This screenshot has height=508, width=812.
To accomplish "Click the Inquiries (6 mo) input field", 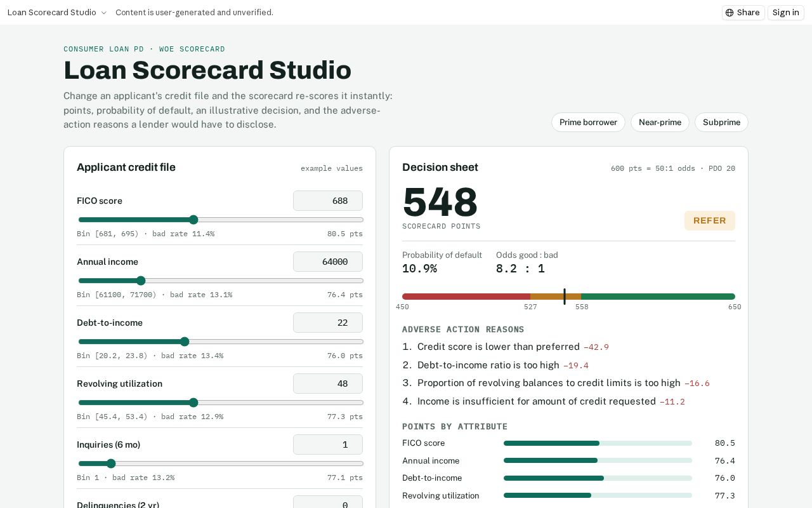I will pos(328,444).
